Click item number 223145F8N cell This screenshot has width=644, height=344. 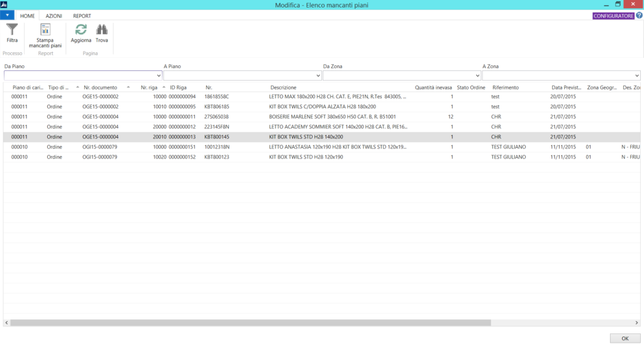[217, 127]
